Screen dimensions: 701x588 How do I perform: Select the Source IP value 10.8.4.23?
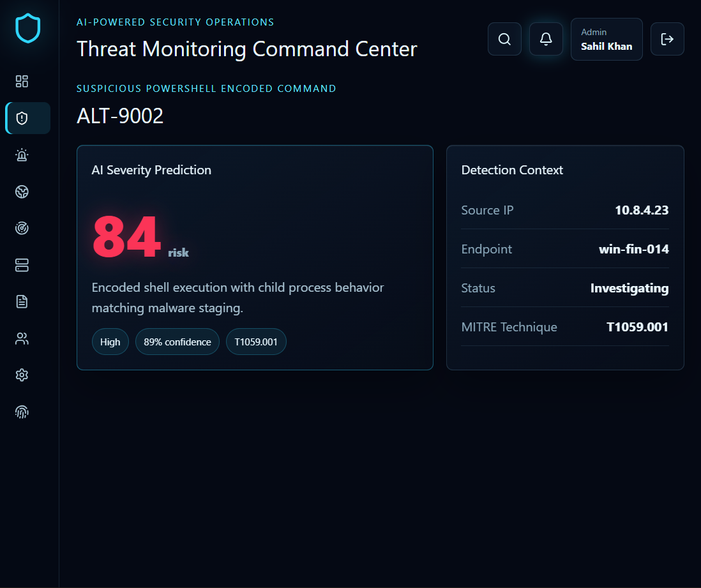click(642, 209)
